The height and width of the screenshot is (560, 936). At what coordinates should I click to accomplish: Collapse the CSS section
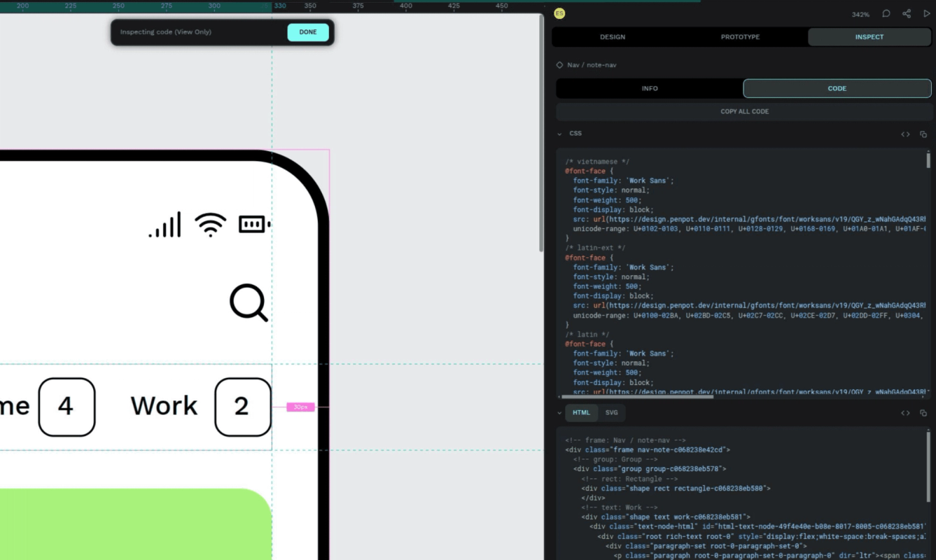tap(559, 134)
